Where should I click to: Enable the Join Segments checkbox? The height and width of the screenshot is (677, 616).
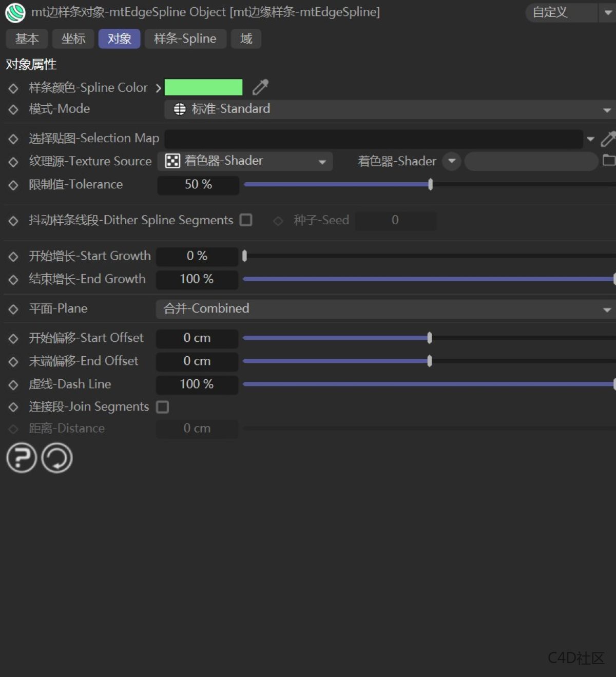(162, 407)
